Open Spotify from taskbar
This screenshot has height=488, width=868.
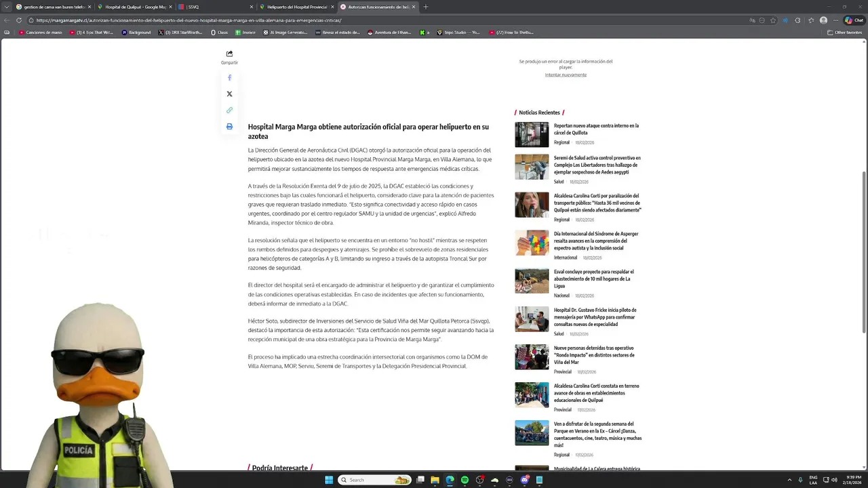coord(465,480)
